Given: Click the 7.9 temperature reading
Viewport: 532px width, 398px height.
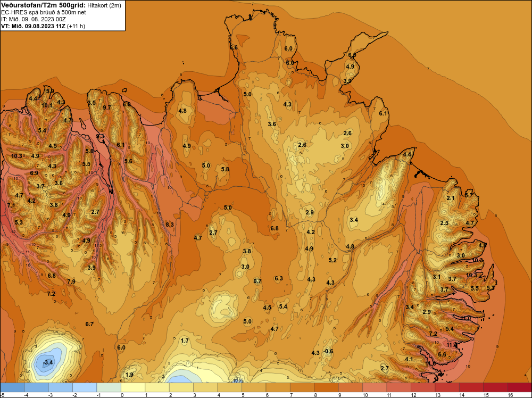Looking at the screenshot, I should [x=71, y=281].
